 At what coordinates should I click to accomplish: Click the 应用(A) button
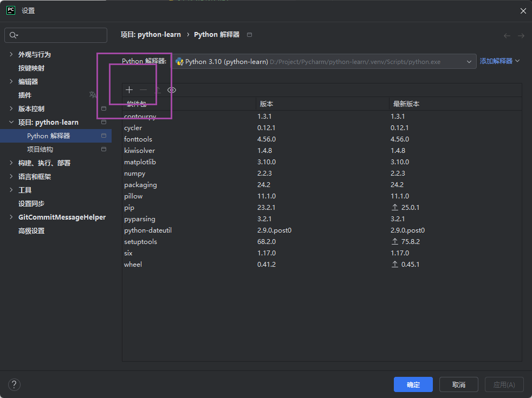tap(504, 384)
